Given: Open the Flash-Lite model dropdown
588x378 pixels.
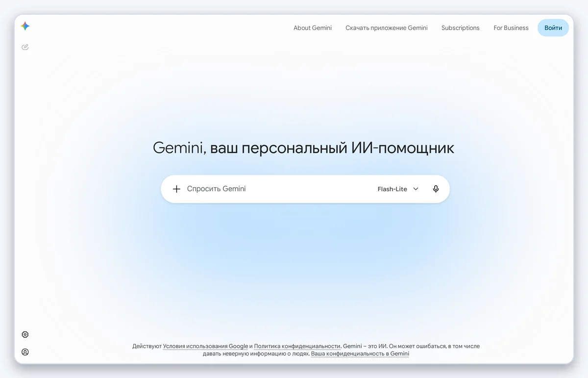Looking at the screenshot, I should (x=398, y=189).
